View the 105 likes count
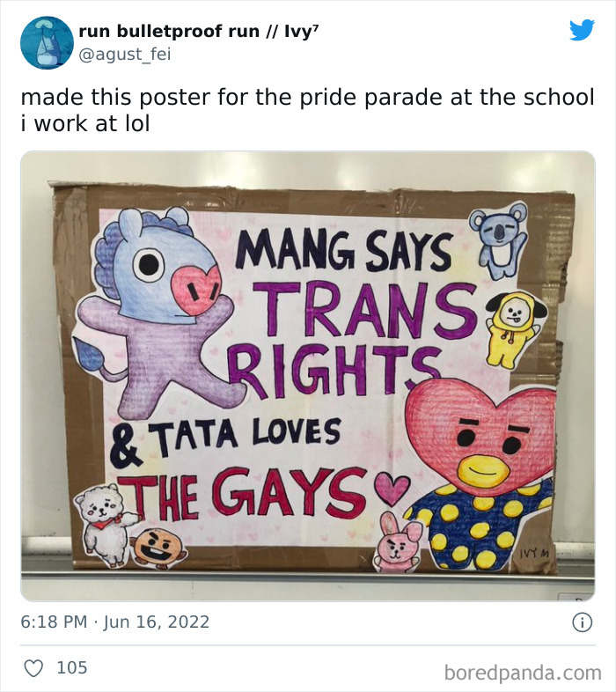The width and height of the screenshot is (616, 692). [72, 667]
